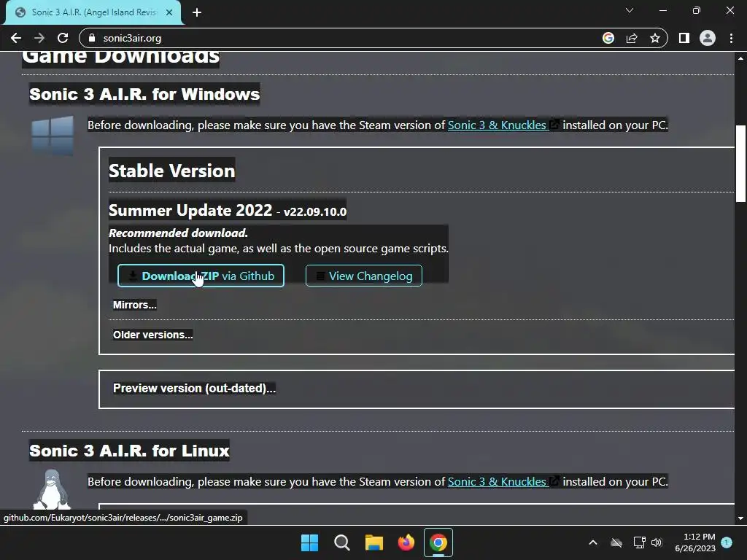Open the tab search chevron
Image resolution: width=747 pixels, height=560 pixels.
coord(630,10)
